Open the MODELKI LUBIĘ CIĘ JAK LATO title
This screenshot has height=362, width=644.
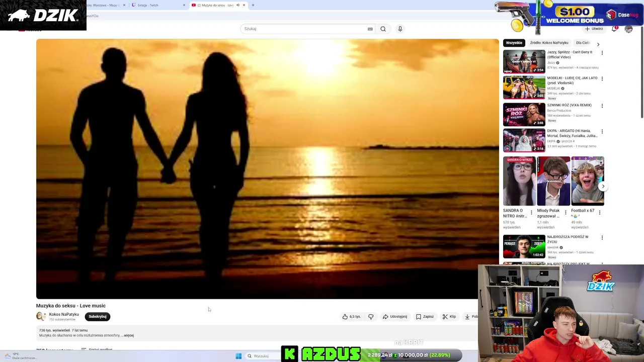tap(572, 80)
